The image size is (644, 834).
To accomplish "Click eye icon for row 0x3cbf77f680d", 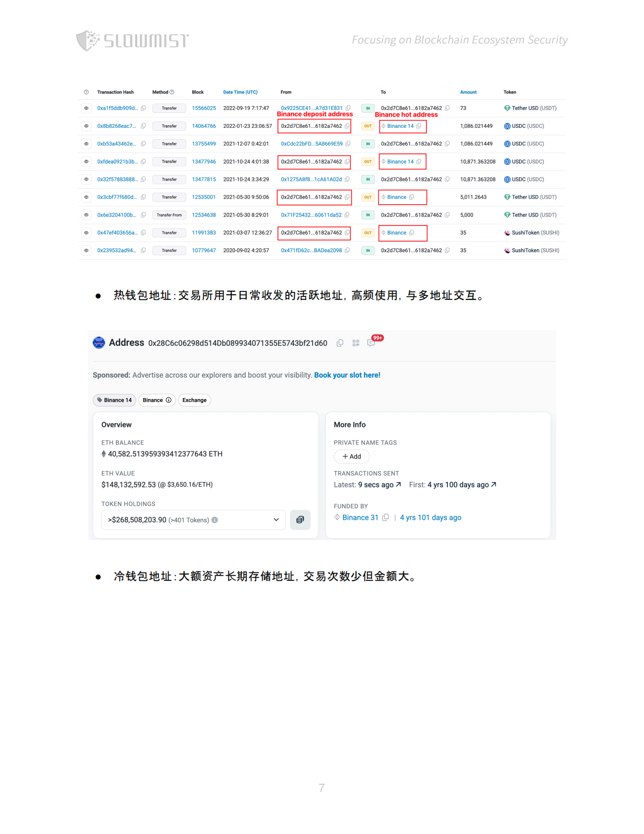I will click(86, 197).
